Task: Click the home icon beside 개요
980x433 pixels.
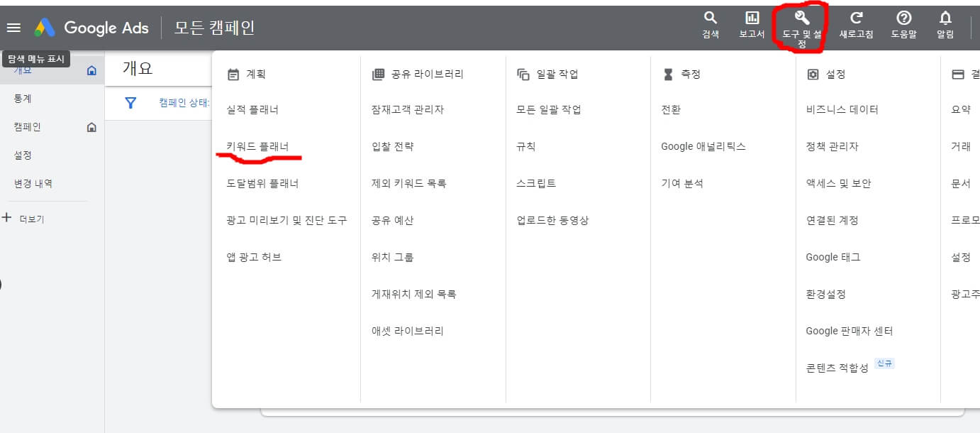Action: 91,70
